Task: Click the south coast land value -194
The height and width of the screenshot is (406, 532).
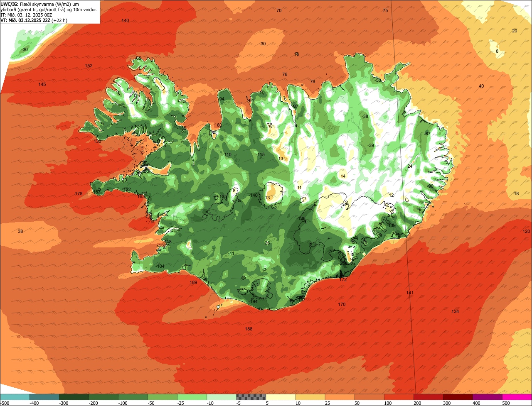Action: coord(253,301)
